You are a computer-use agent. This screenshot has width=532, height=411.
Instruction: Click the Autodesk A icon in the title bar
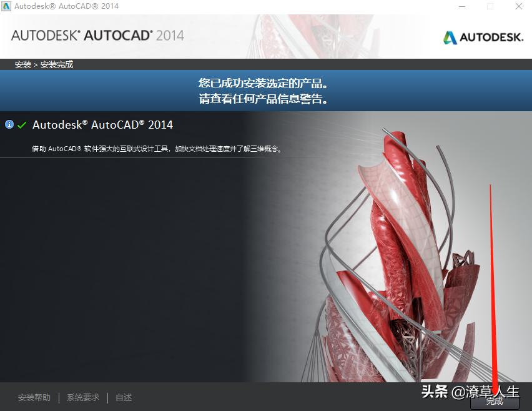point(7,6)
